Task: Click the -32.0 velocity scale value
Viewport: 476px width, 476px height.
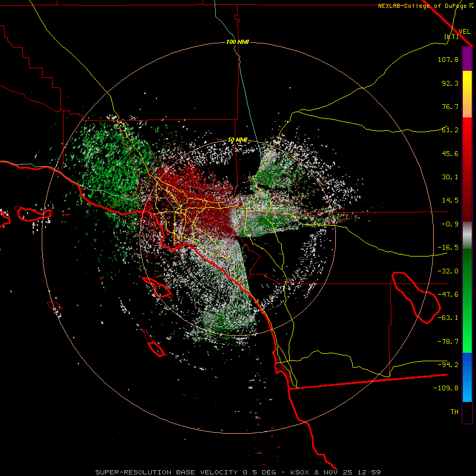Action: click(x=448, y=271)
